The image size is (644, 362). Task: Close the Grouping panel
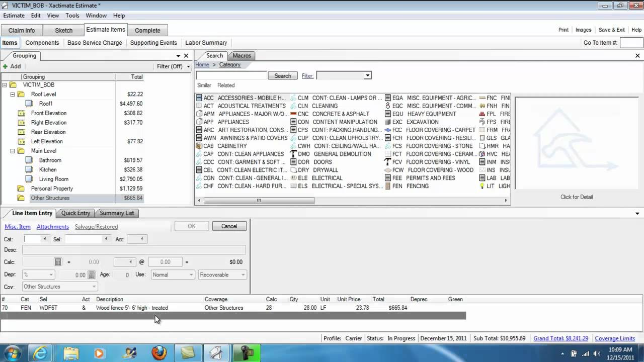pos(186,56)
